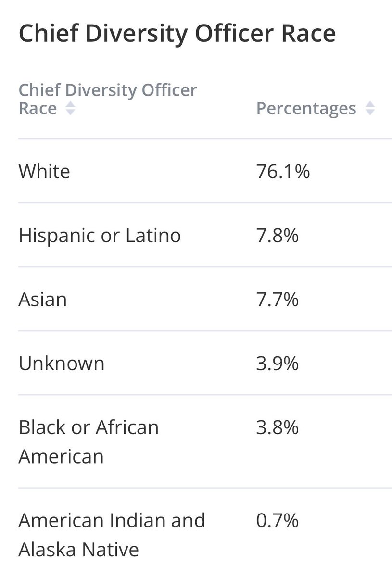This screenshot has height=577, width=392.
Task: Click the down arrow beside Percentages
Action: 370,113
